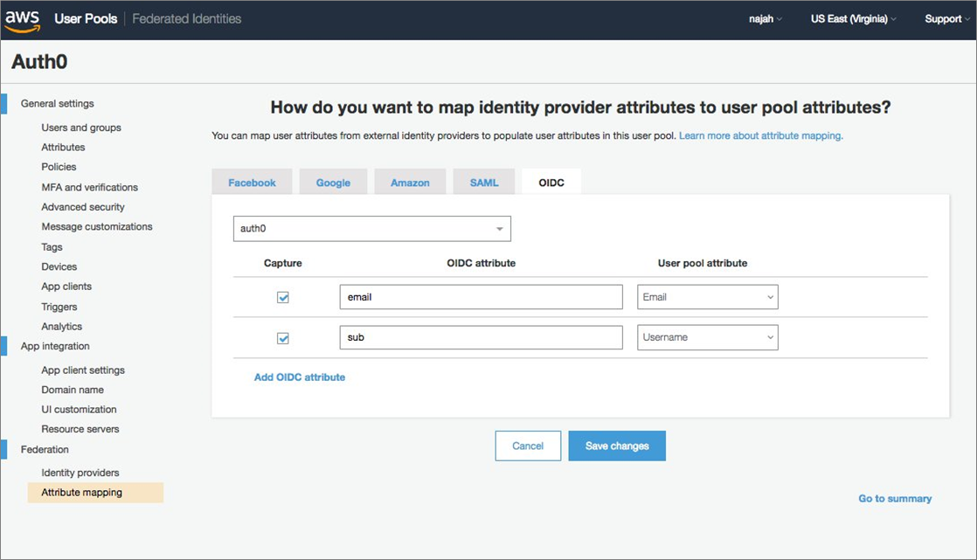Click the Cancel button
This screenshot has width=977, height=560.
528,446
